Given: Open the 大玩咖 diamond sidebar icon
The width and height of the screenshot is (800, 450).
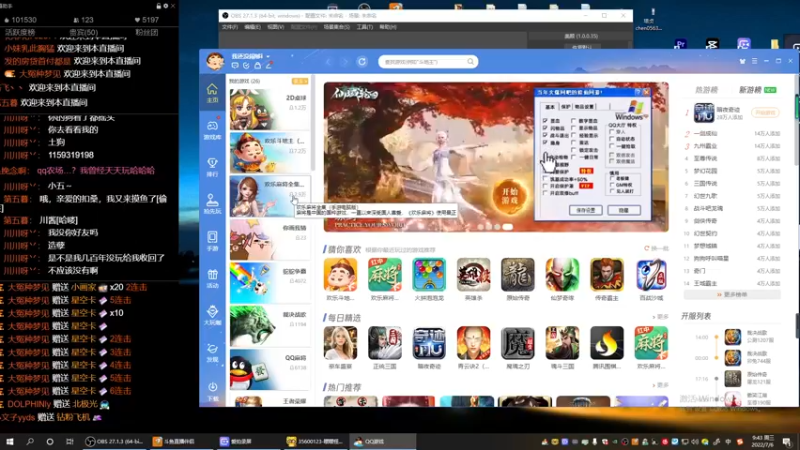Looking at the screenshot, I should pos(212,315).
